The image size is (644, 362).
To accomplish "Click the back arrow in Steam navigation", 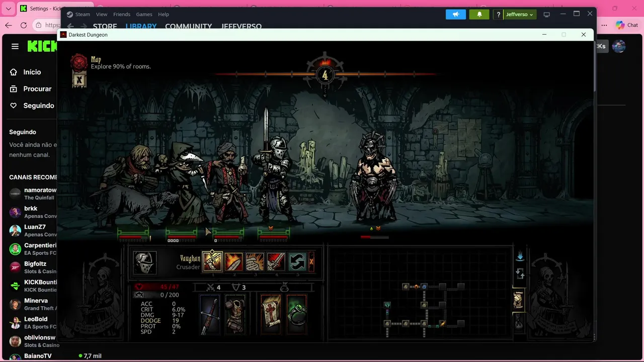I will point(71,26).
